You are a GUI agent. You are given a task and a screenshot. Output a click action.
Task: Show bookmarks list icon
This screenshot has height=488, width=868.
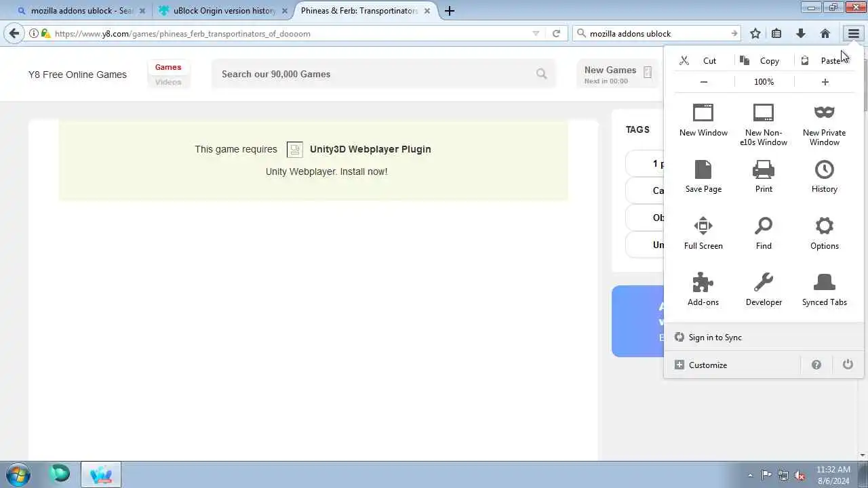click(777, 33)
